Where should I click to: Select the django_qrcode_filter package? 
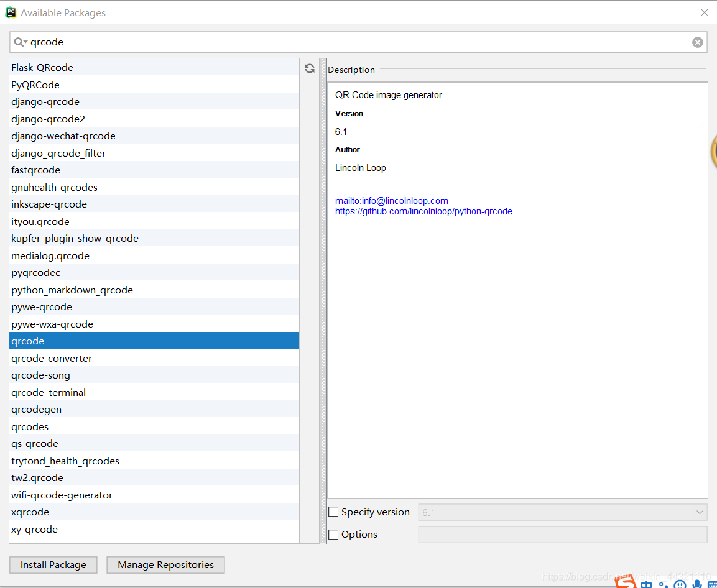click(x=154, y=153)
